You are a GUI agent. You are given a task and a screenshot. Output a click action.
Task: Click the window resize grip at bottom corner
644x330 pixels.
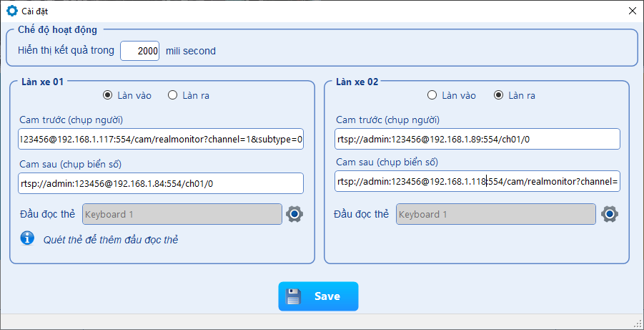point(638,324)
